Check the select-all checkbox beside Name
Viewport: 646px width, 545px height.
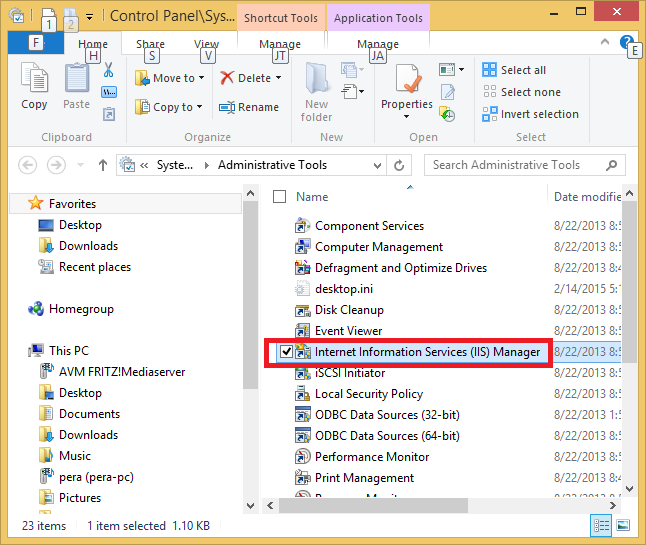pyautogui.click(x=279, y=197)
